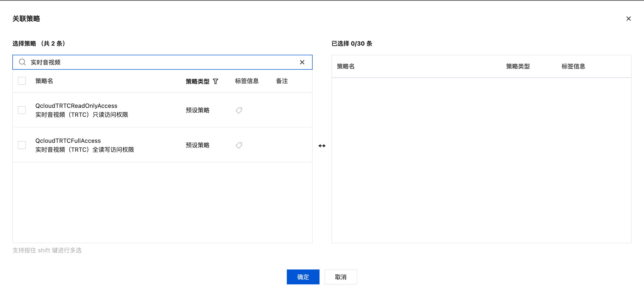
Task: Click the 取消 cancel button
Action: (341, 277)
